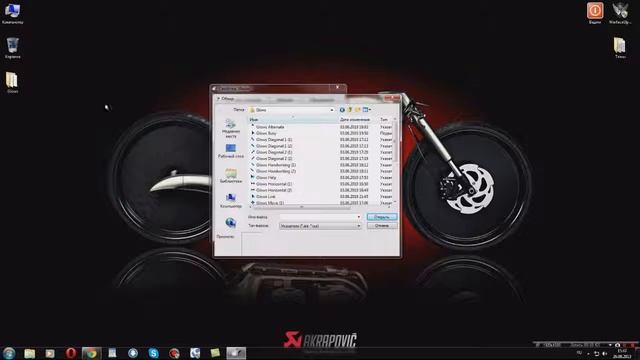Click the volume speaker icon in system tray
The image size is (640, 360).
coord(605,353)
